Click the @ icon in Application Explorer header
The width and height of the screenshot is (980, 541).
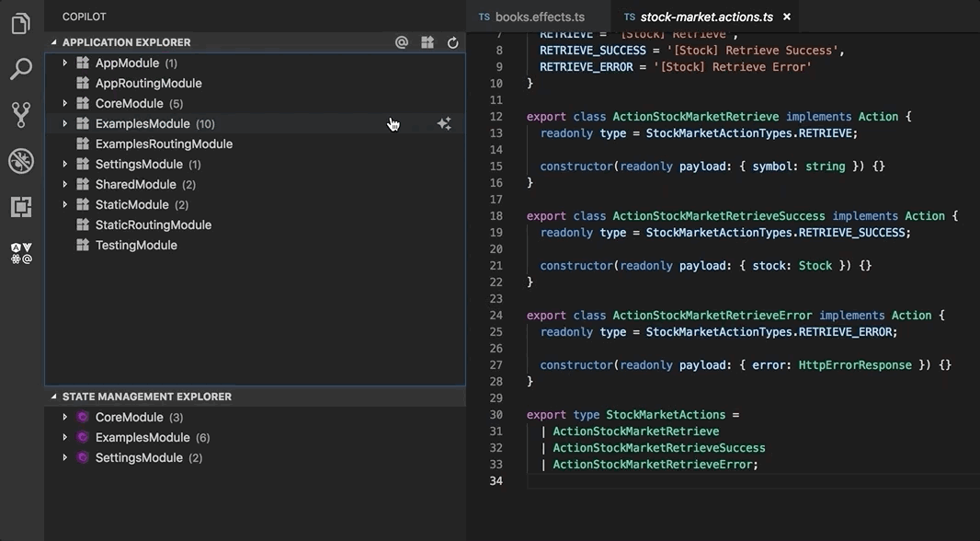[402, 42]
